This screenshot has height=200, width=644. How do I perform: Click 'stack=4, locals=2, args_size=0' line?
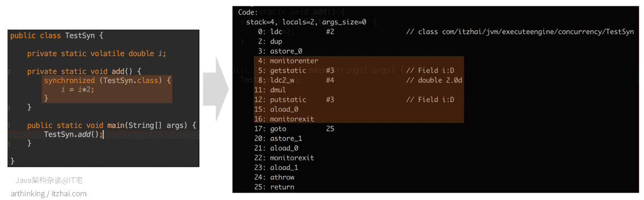[x=306, y=22]
